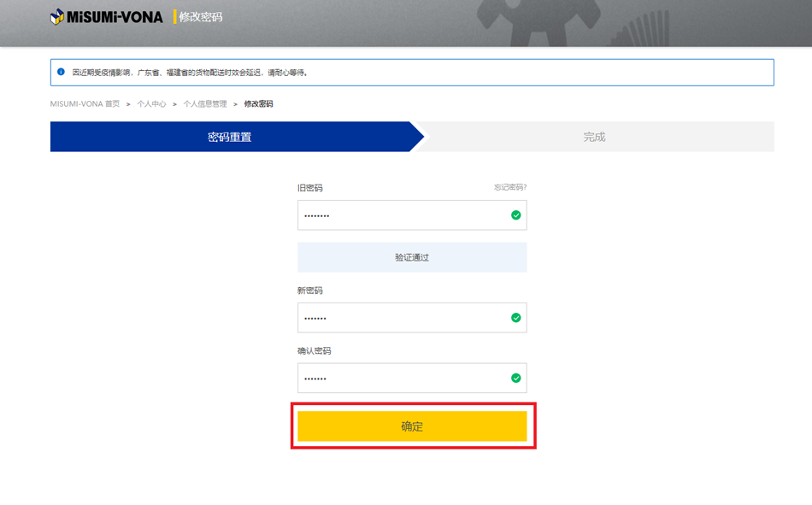Click the blue info icon in notice banner

(61, 73)
